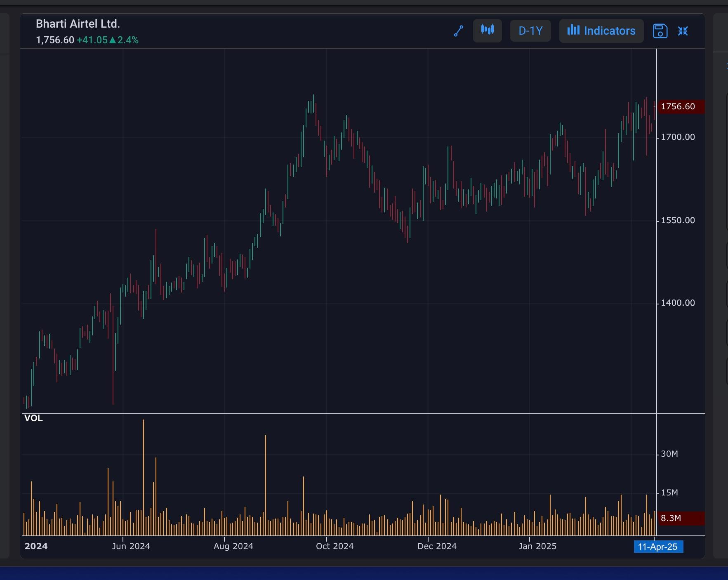Save the chart with the disk icon
Screen dimensions: 728x580
tap(660, 31)
